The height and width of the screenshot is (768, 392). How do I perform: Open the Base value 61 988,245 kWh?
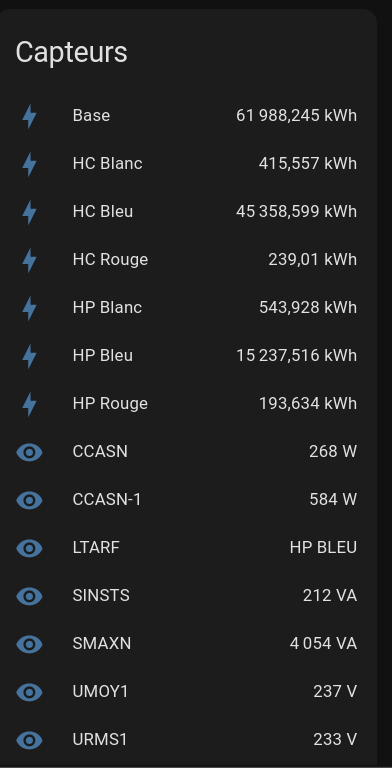click(296, 116)
